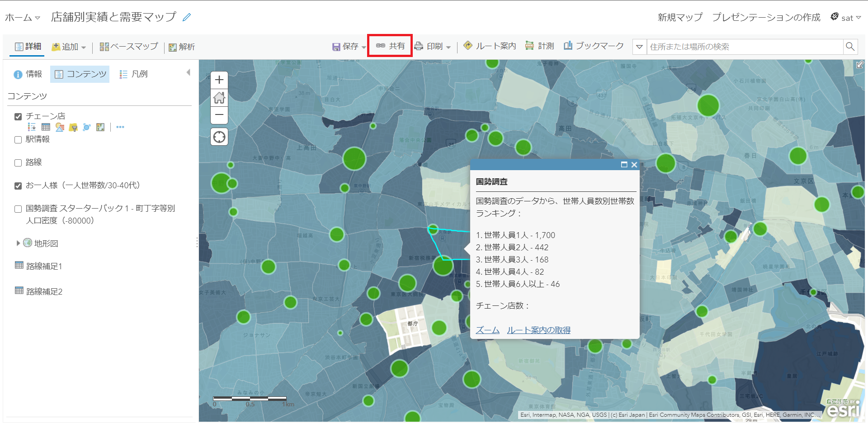
Task: Collapse the side panel with arrow
Action: coord(189,72)
